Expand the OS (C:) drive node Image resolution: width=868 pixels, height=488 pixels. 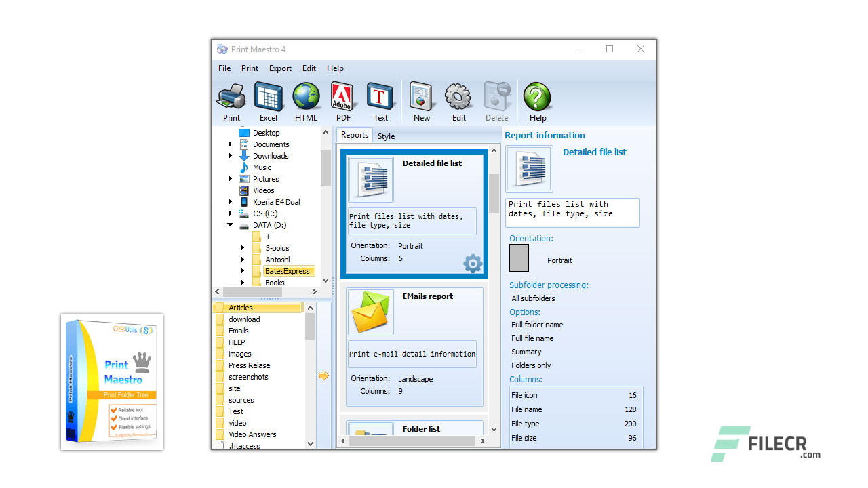(x=230, y=213)
